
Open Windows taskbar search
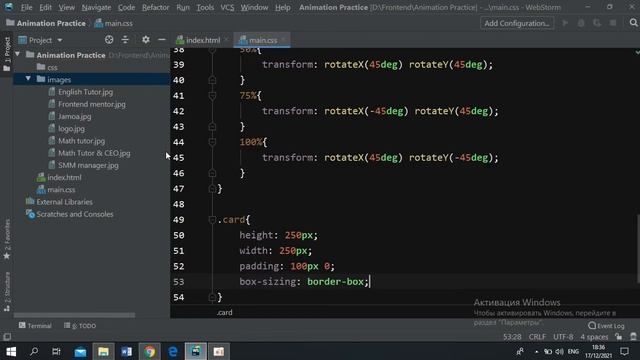(34, 351)
